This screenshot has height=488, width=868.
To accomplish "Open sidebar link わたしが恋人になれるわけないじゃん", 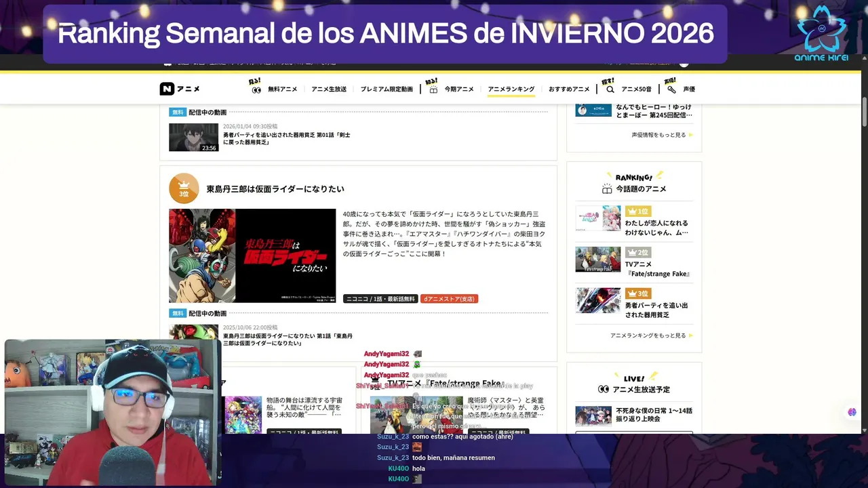I will [x=656, y=228].
